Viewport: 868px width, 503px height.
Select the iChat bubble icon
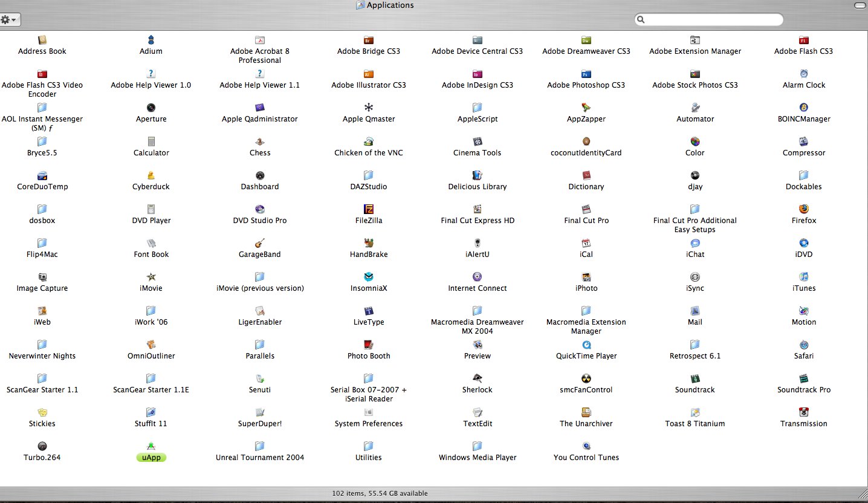point(695,243)
